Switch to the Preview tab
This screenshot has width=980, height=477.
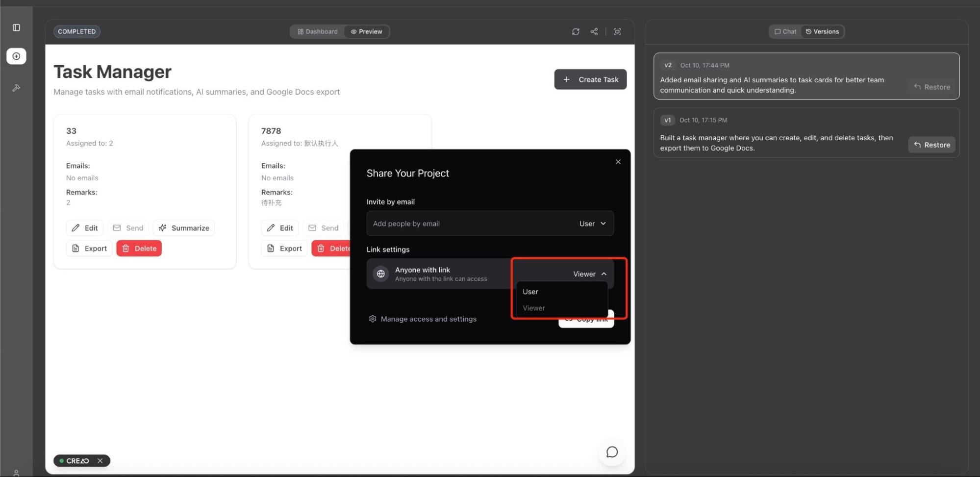coord(366,31)
